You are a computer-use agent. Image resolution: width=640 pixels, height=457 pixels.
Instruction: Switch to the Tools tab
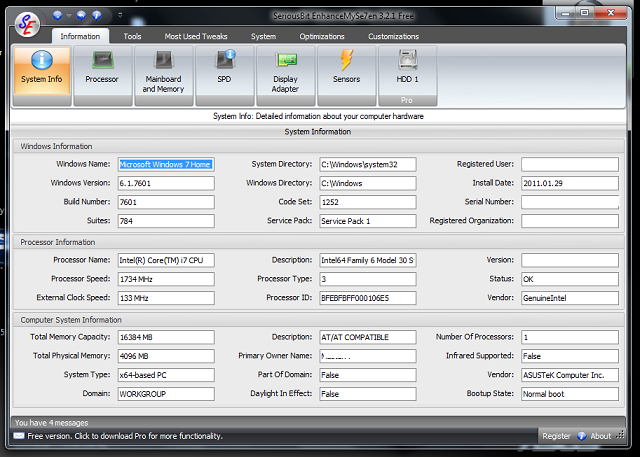click(x=132, y=36)
